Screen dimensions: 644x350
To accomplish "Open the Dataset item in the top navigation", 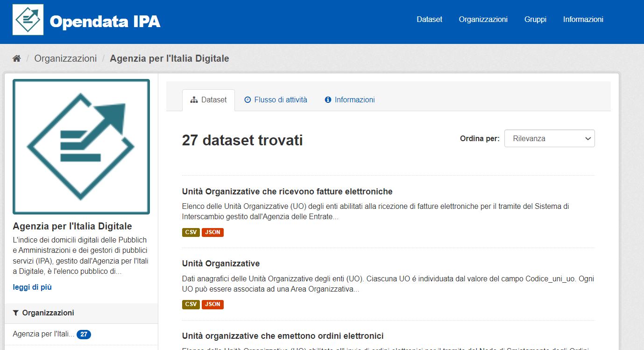I will [429, 19].
